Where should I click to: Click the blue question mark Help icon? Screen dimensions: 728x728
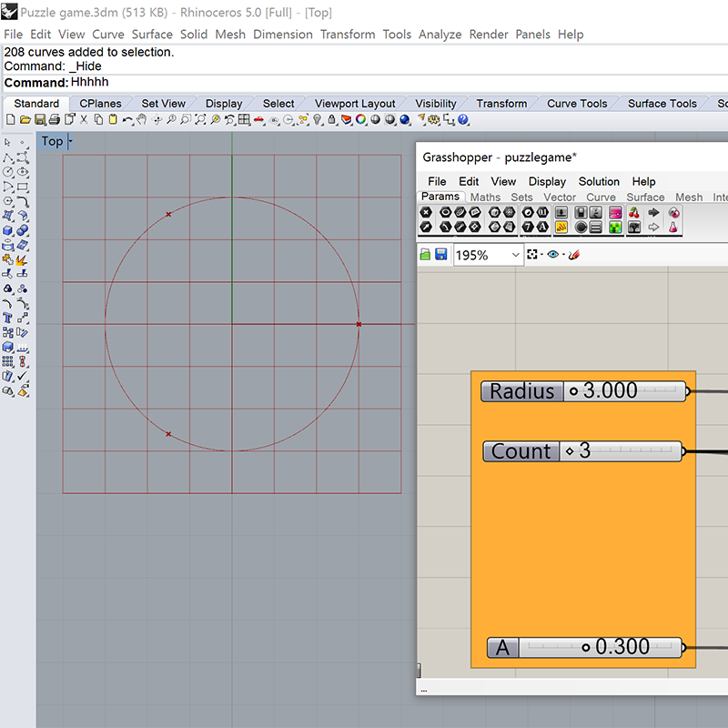[463, 120]
